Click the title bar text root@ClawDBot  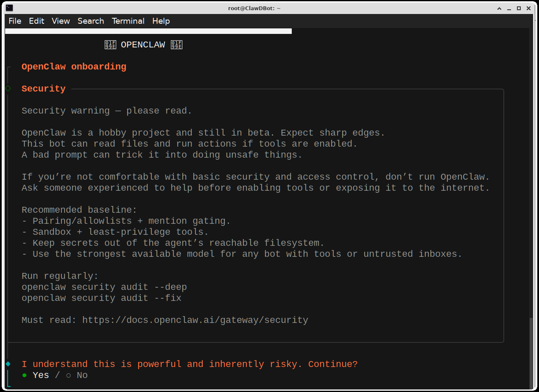point(254,8)
